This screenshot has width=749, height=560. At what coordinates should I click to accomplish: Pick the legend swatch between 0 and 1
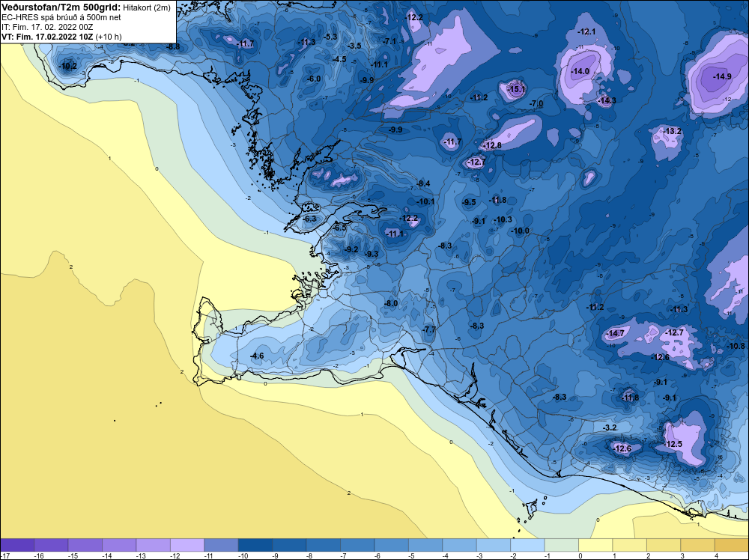click(x=595, y=545)
